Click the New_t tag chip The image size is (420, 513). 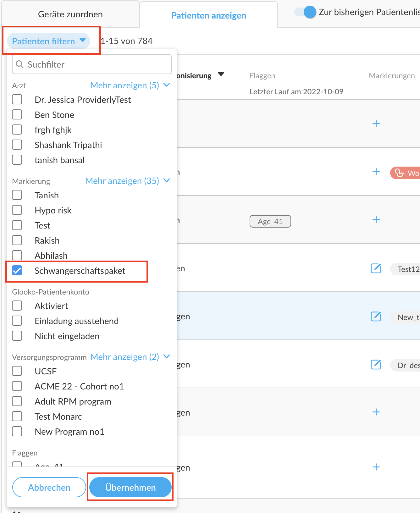click(x=405, y=317)
